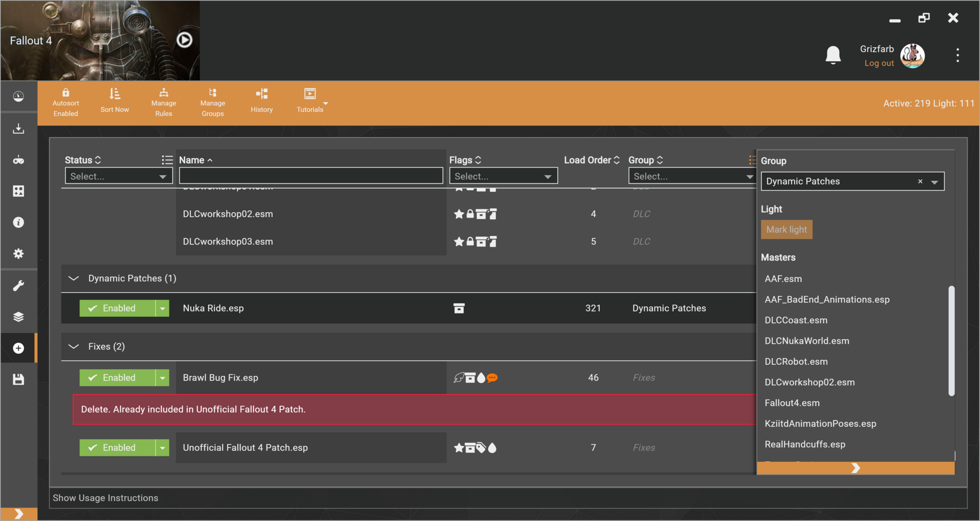Open Group column filter dropdown

pos(692,176)
